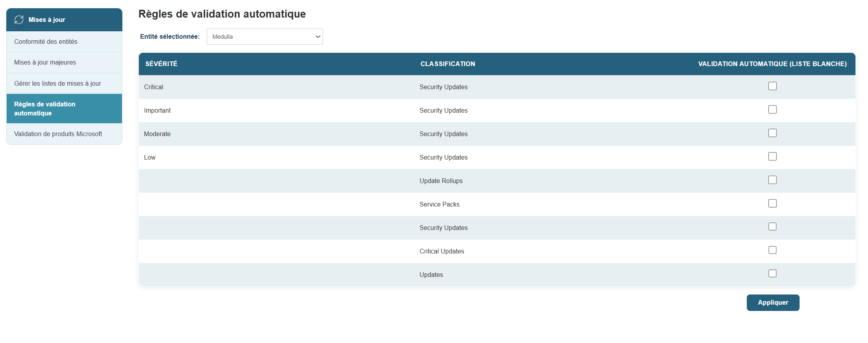This screenshot has height=343, width=868.
Task: Check the Important Security Updates checkbox
Action: click(x=772, y=110)
